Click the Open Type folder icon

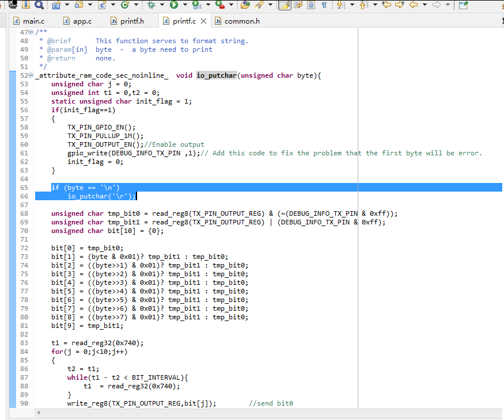tap(245, 5)
